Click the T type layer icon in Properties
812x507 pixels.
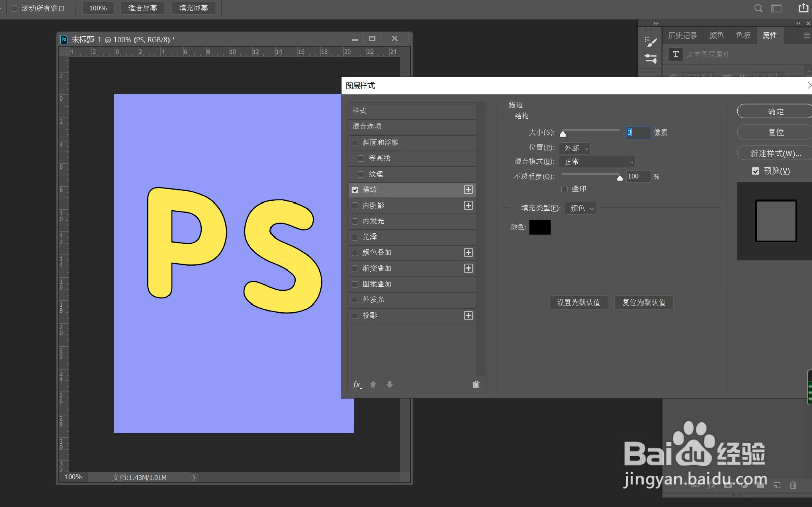click(x=675, y=54)
